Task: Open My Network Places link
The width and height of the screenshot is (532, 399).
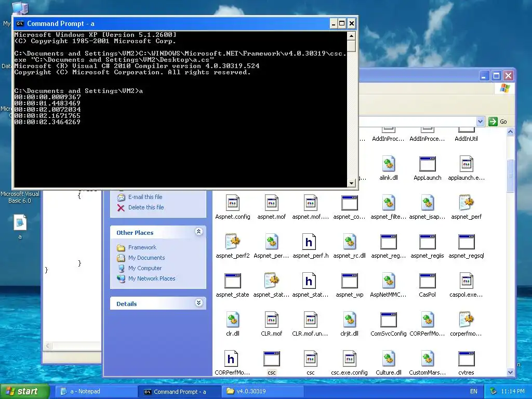Action: [x=152, y=278]
